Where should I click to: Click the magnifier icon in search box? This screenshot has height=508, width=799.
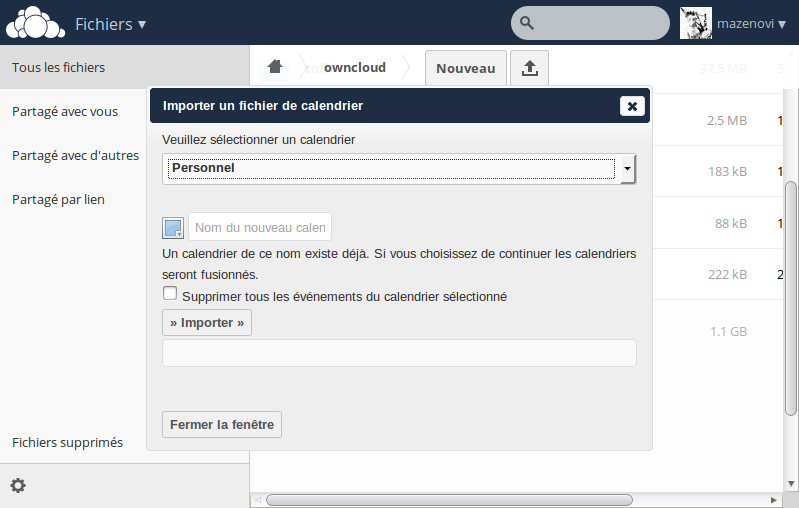pyautogui.click(x=527, y=23)
